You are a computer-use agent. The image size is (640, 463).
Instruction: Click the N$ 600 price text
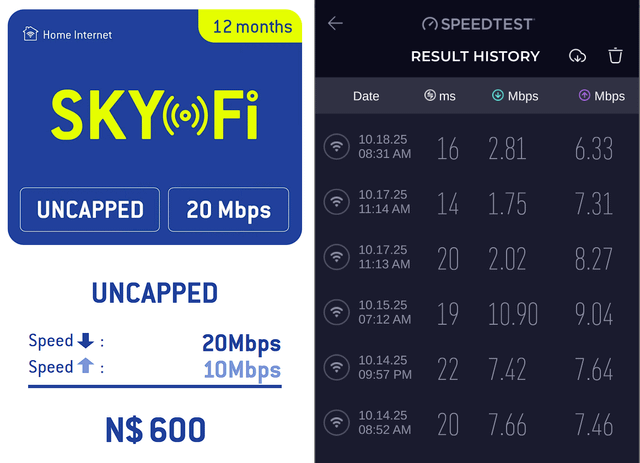[x=155, y=430]
